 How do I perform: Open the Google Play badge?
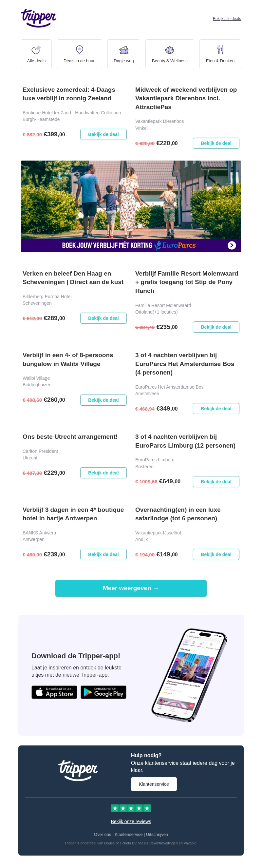[103, 692]
